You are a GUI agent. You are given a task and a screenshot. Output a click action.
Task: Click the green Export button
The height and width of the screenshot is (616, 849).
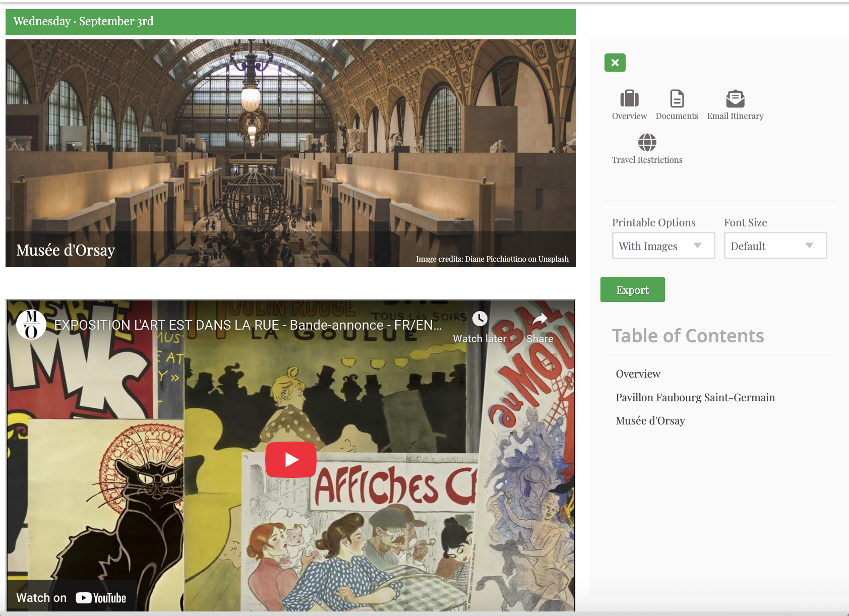[632, 290]
